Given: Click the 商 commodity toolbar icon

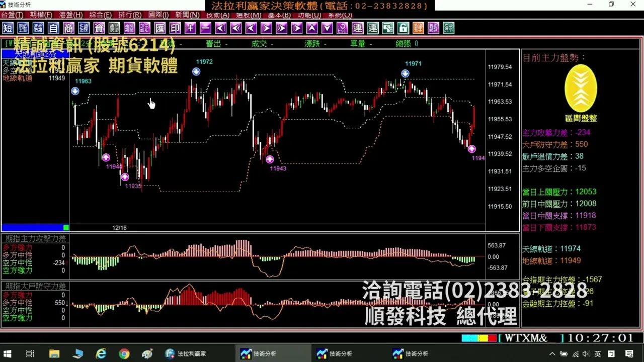Looking at the screenshot, I should (x=68, y=28).
